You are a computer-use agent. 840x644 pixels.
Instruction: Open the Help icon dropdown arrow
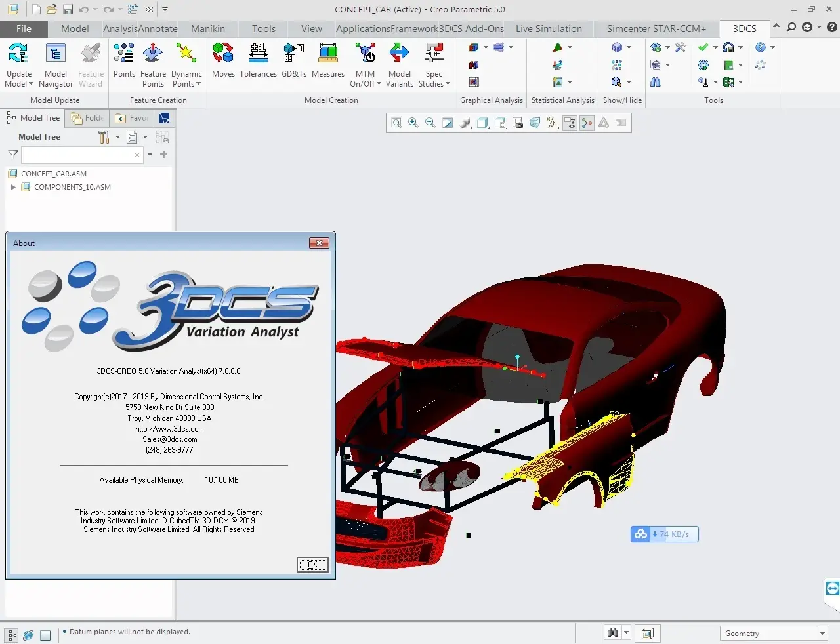tap(772, 47)
